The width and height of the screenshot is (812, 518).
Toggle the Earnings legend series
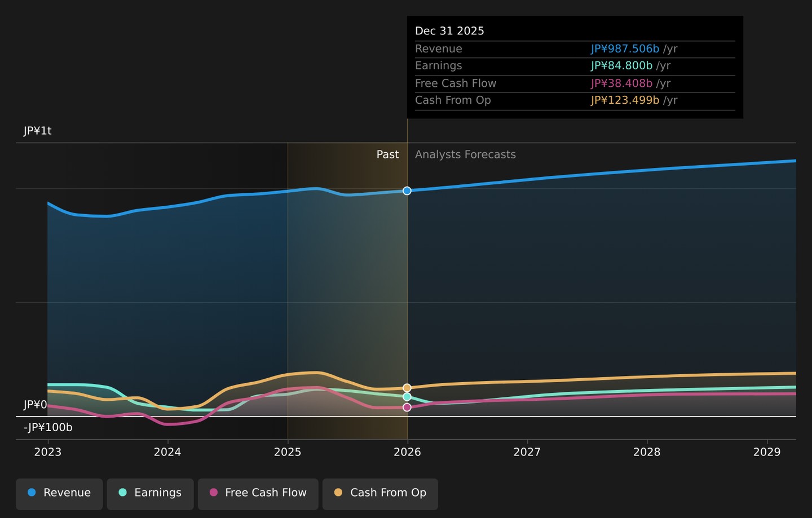pyautogui.click(x=150, y=494)
